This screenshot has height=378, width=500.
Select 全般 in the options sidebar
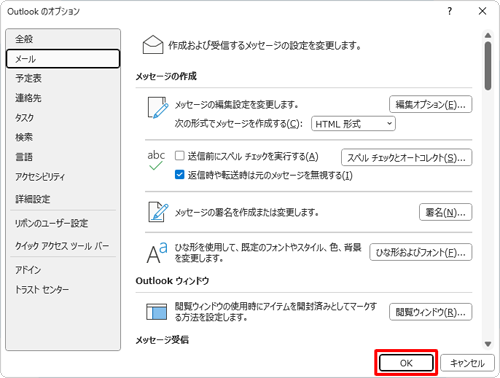tap(63, 39)
